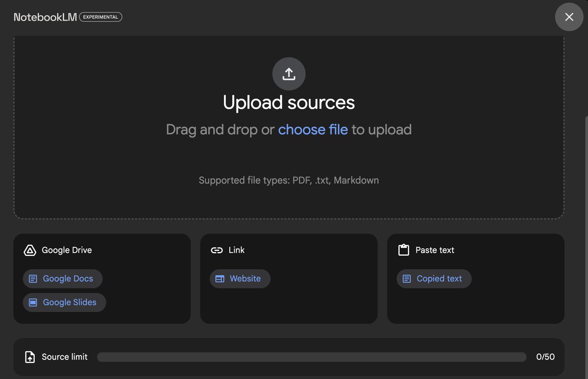Click the Supported file types text
Viewport: 588px width, 379px height.
click(x=289, y=180)
